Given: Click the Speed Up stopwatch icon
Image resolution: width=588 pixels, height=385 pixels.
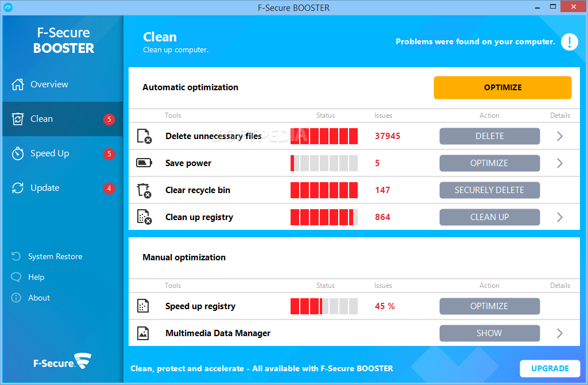Looking at the screenshot, I should [x=18, y=153].
